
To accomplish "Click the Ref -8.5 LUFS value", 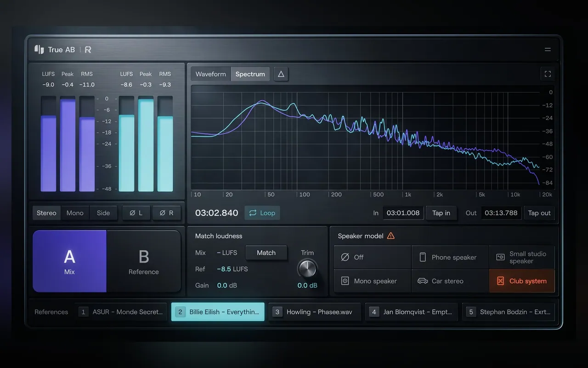I will coord(232,269).
